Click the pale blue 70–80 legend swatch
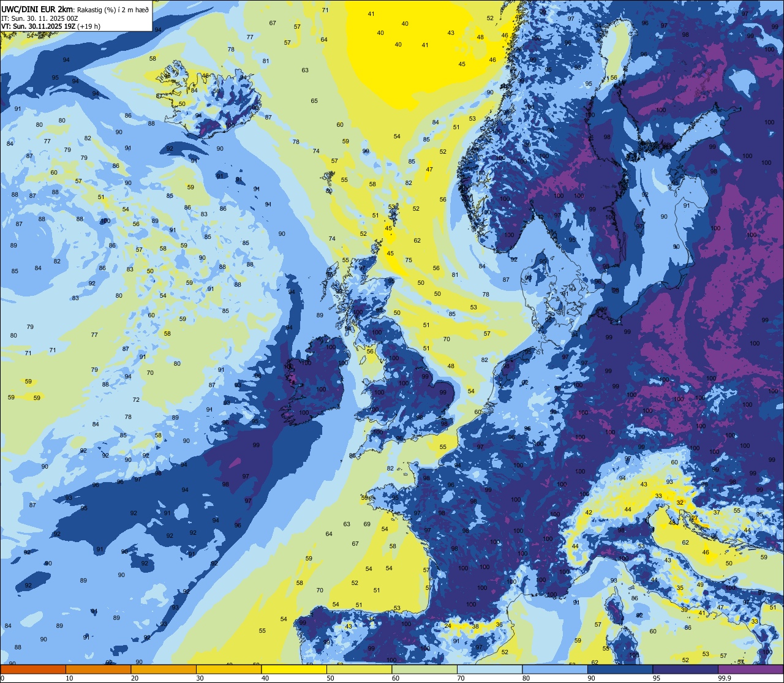This screenshot has height=683, width=784. pos(489,669)
